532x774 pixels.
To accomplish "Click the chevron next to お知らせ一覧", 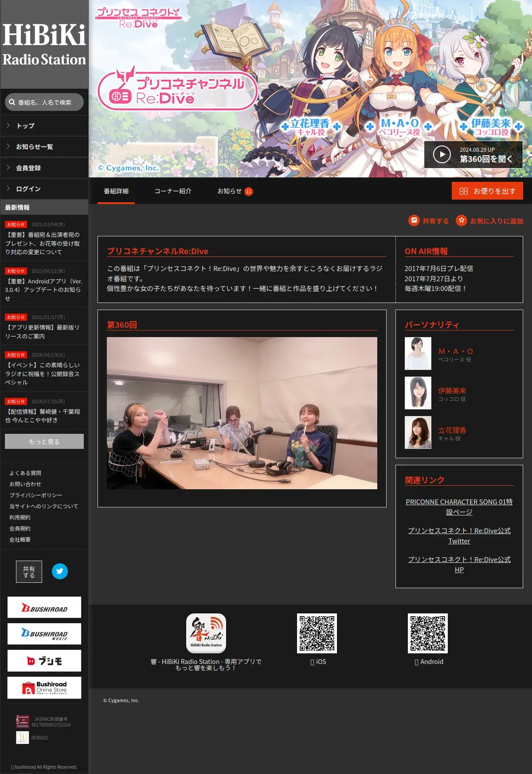I will [x=8, y=146].
